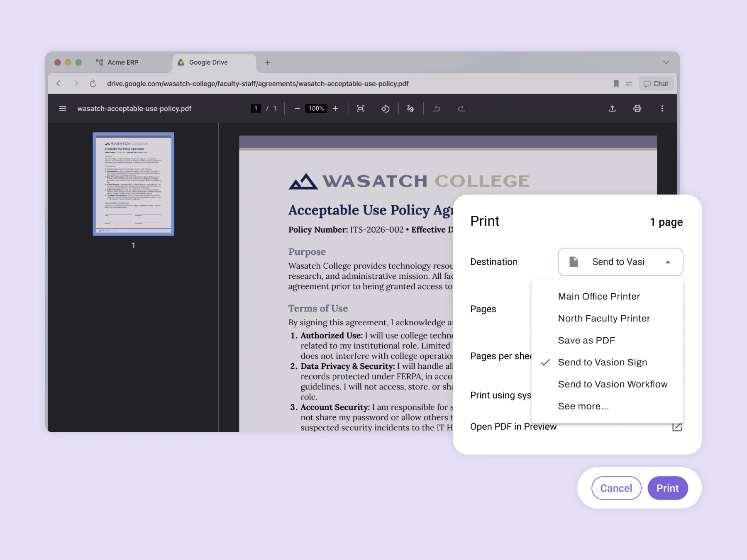
Task: Click the page number input field
Action: (x=256, y=109)
